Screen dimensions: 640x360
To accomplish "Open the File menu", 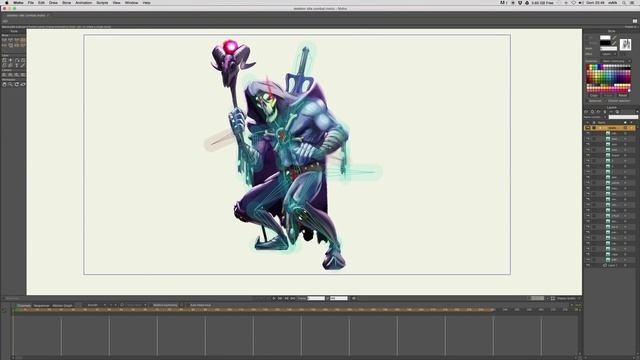I will 31,3.
